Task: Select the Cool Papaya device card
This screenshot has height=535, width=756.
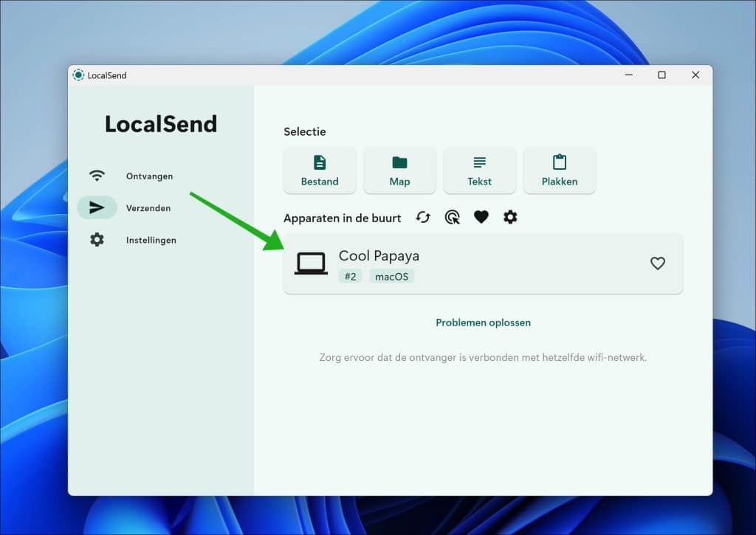Action: pyautogui.click(x=483, y=263)
